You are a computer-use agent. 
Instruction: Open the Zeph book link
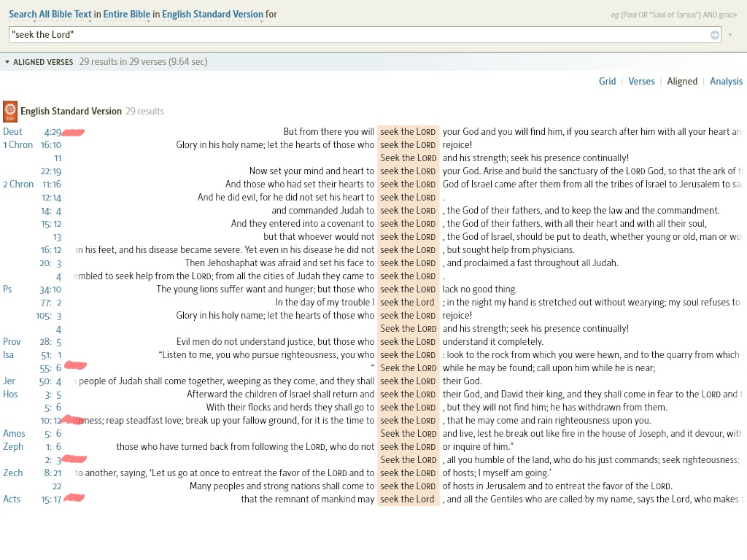pyautogui.click(x=13, y=447)
